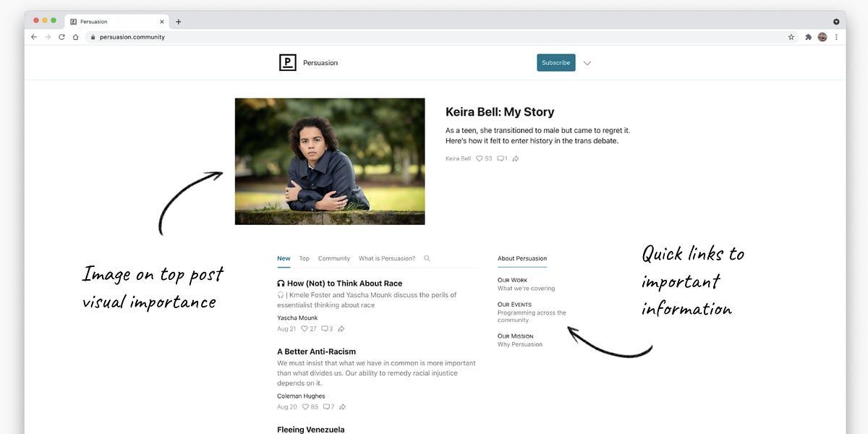Open the browser three-dot menu

click(837, 36)
